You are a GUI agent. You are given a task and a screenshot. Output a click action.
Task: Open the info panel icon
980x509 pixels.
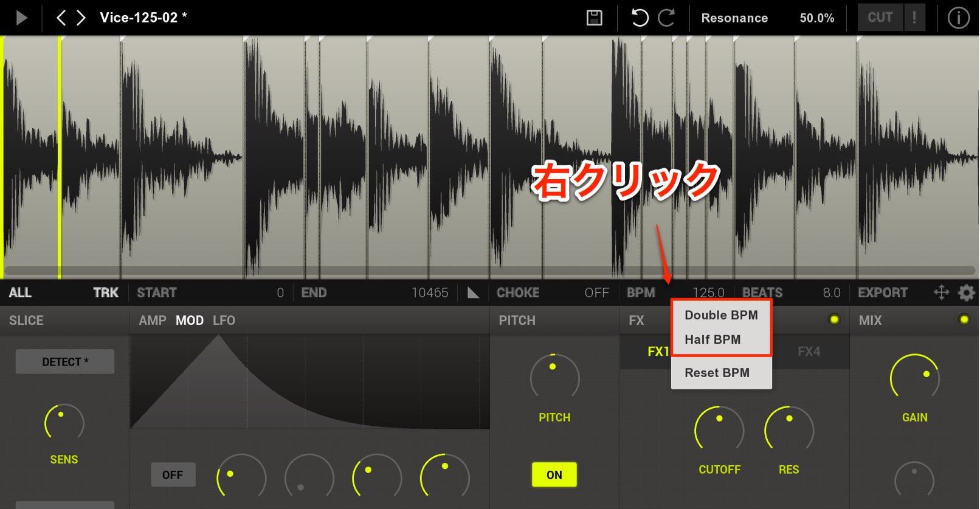pyautogui.click(x=958, y=18)
